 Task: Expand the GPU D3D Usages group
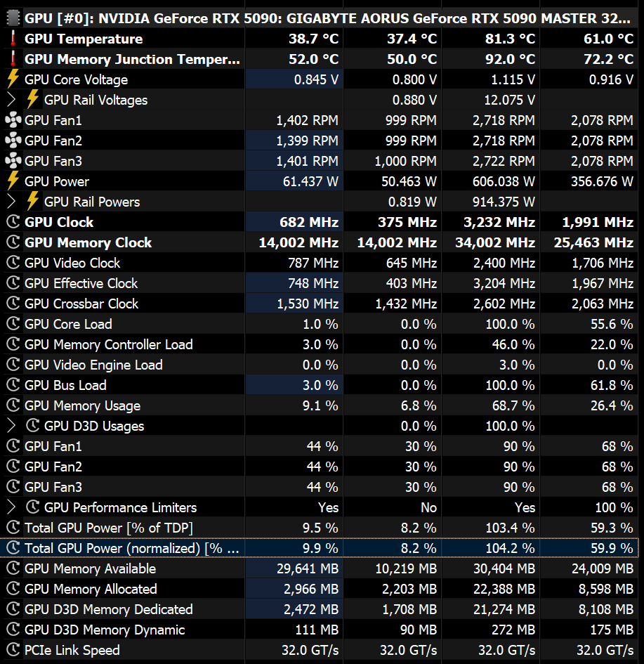pos(11,426)
